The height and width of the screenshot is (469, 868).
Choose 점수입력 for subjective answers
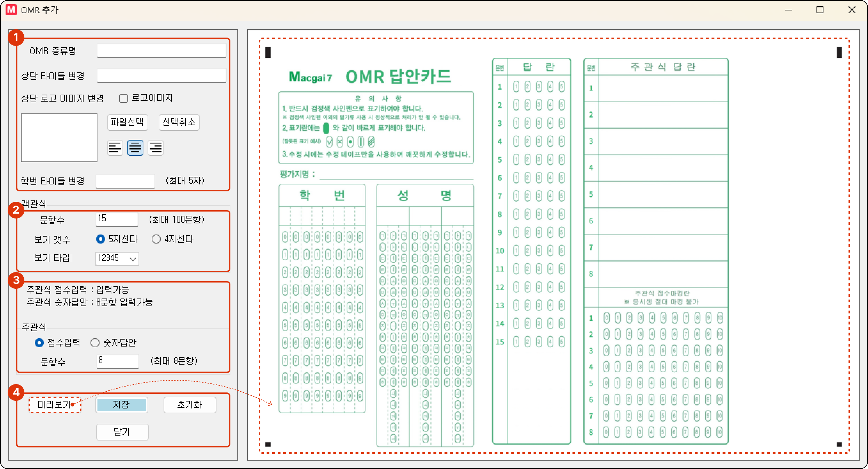pyautogui.click(x=39, y=343)
